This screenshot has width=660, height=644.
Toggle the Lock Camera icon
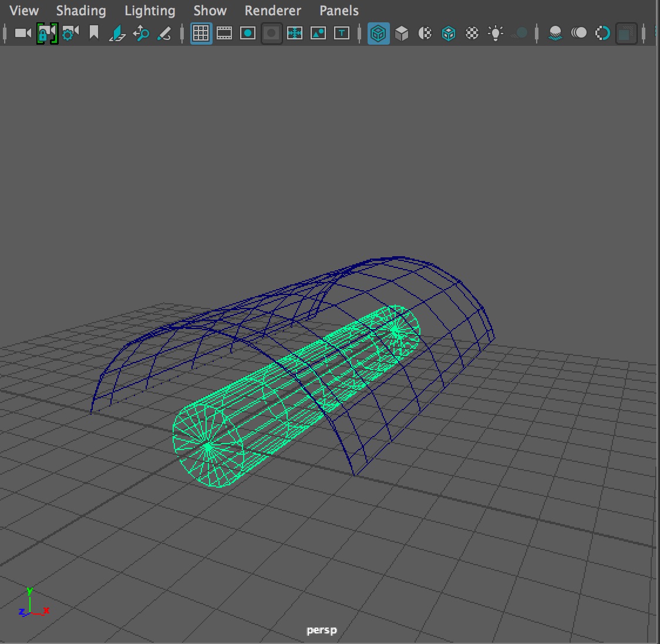[47, 33]
